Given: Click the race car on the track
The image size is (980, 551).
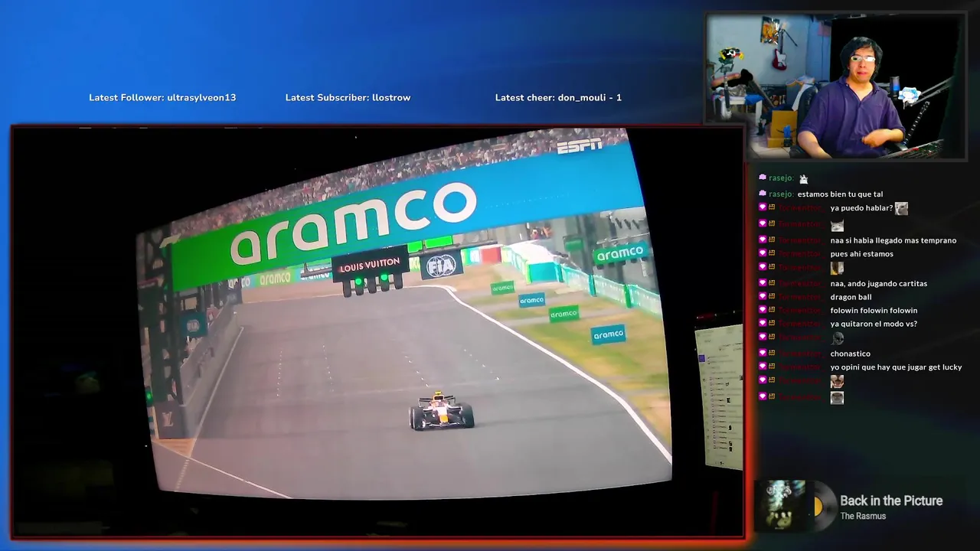Looking at the screenshot, I should point(442,411).
